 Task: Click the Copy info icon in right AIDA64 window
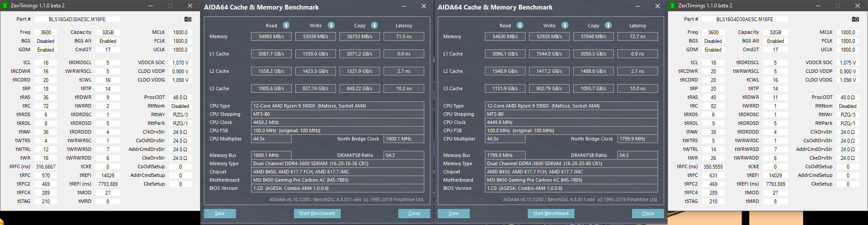click(x=608, y=25)
